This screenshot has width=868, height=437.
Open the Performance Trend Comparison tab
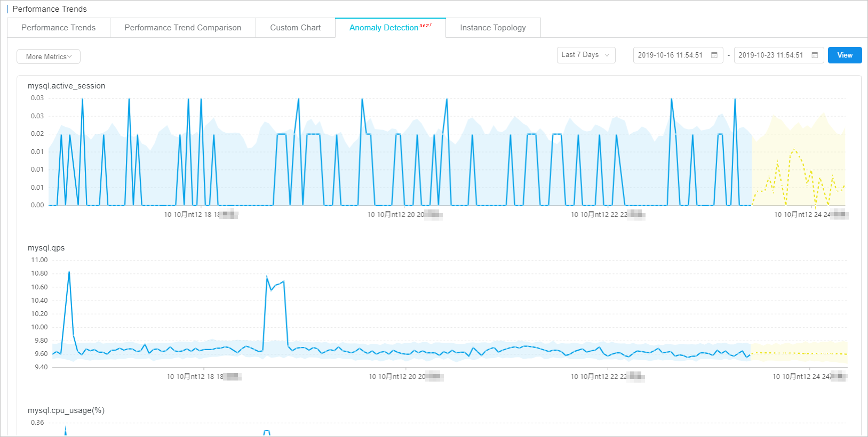[x=182, y=28]
